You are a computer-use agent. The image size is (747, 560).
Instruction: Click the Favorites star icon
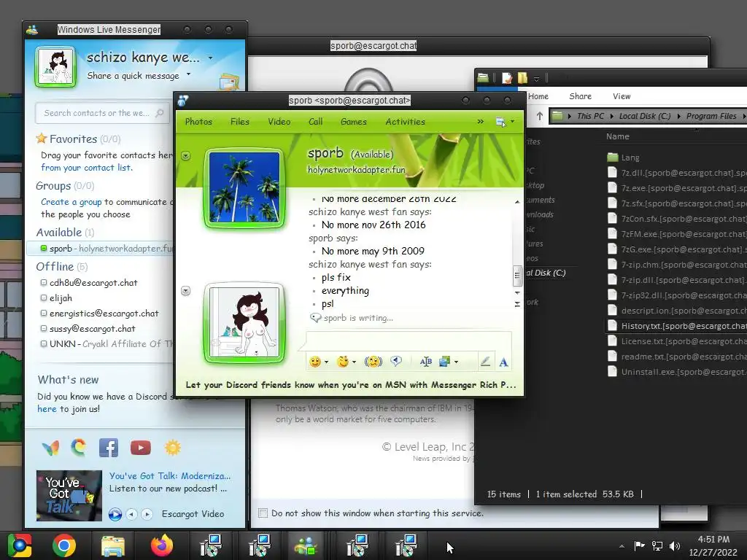pos(42,139)
